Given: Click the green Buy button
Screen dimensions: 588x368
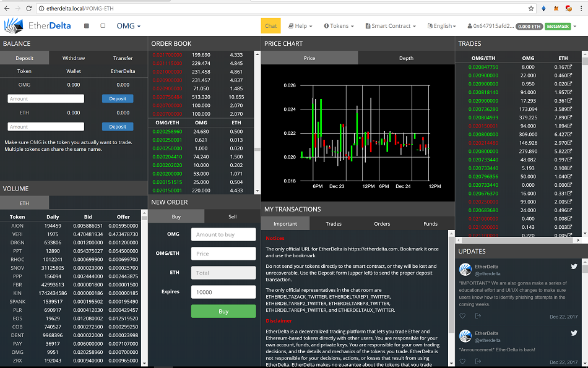Looking at the screenshot, I should (x=223, y=311).
